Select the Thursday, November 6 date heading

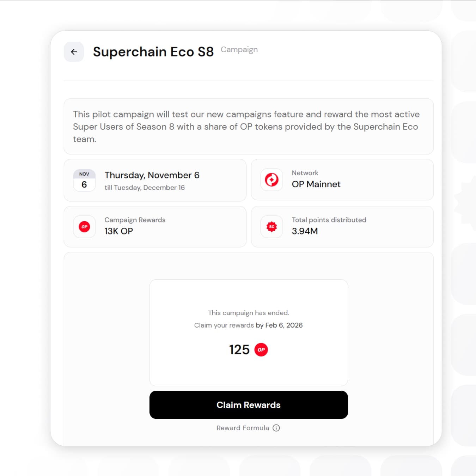[x=152, y=175]
